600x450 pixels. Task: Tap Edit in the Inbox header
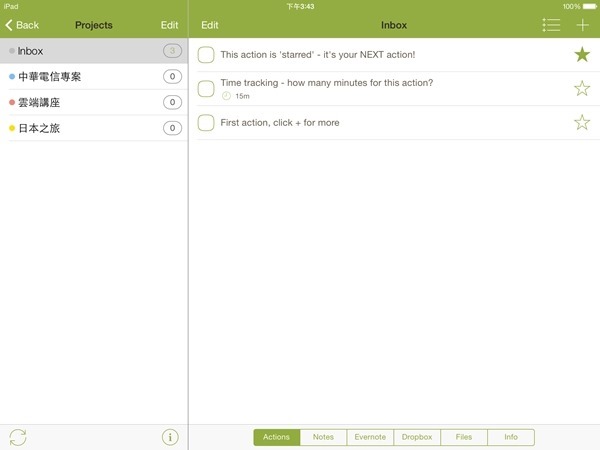[210, 25]
